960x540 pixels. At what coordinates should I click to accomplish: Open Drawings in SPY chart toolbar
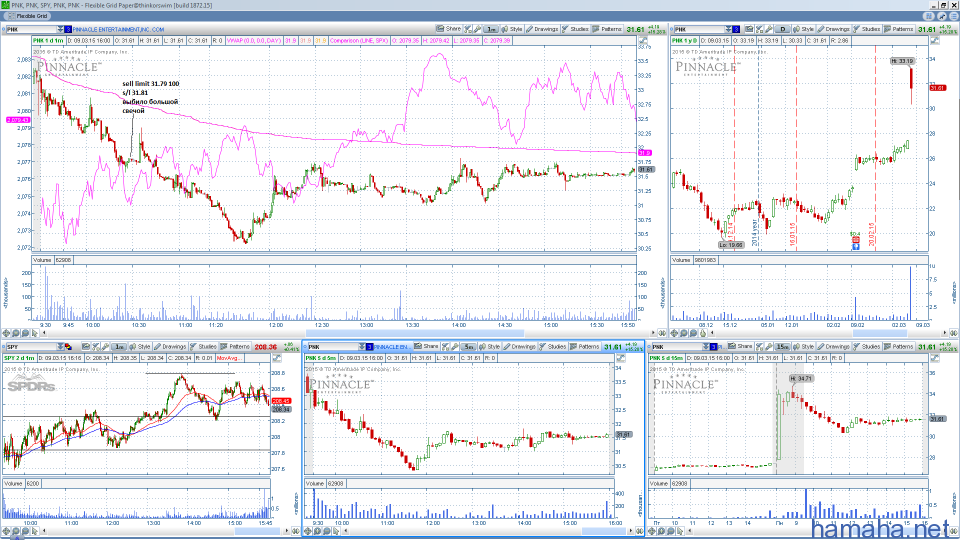coord(170,347)
